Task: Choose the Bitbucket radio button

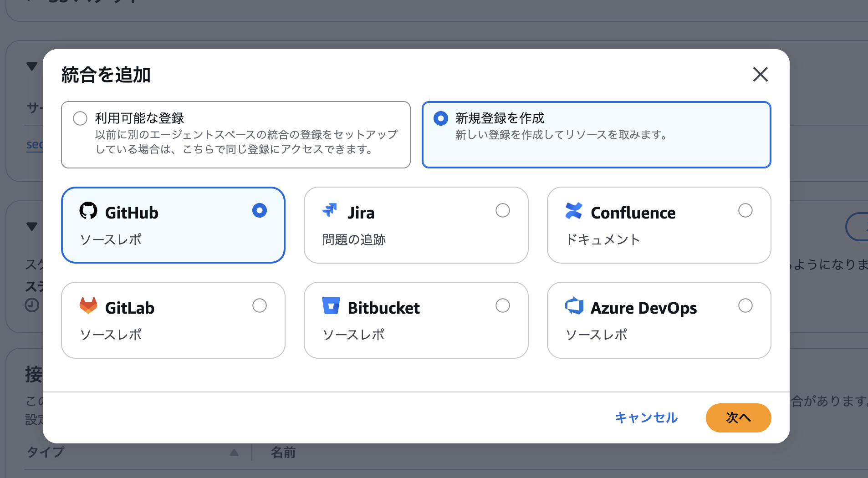Action: click(x=503, y=305)
